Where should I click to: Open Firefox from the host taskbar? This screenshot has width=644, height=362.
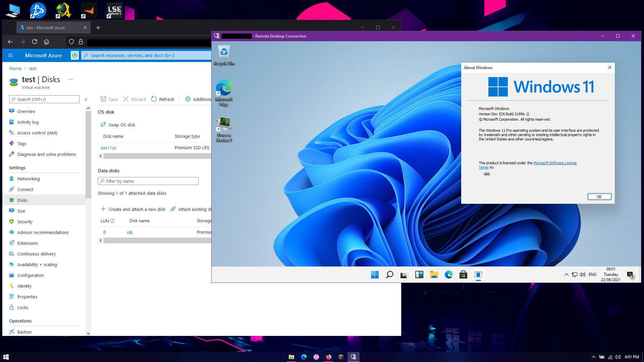point(329,357)
